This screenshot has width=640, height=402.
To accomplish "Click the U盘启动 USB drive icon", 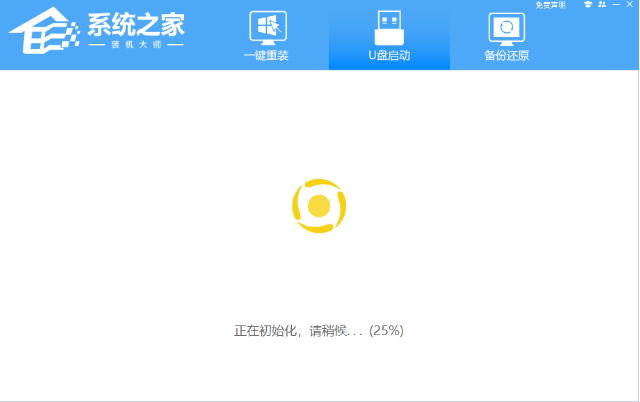I will (389, 26).
